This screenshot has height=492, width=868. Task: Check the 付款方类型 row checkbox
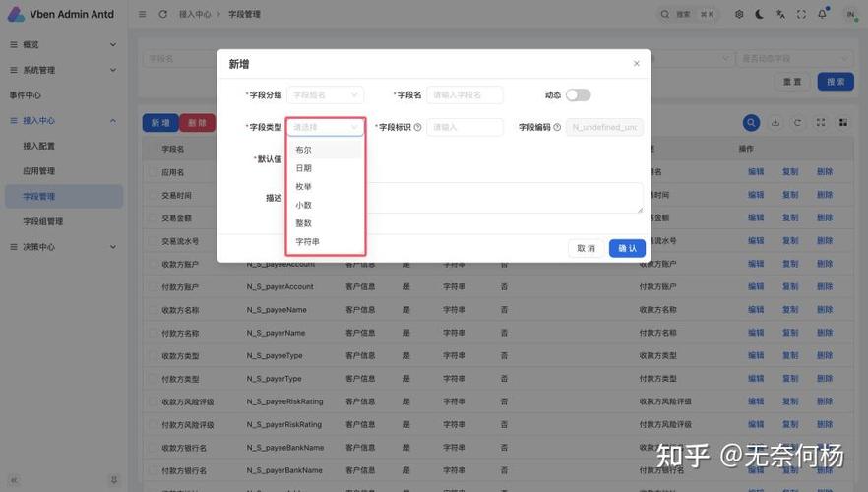click(153, 379)
